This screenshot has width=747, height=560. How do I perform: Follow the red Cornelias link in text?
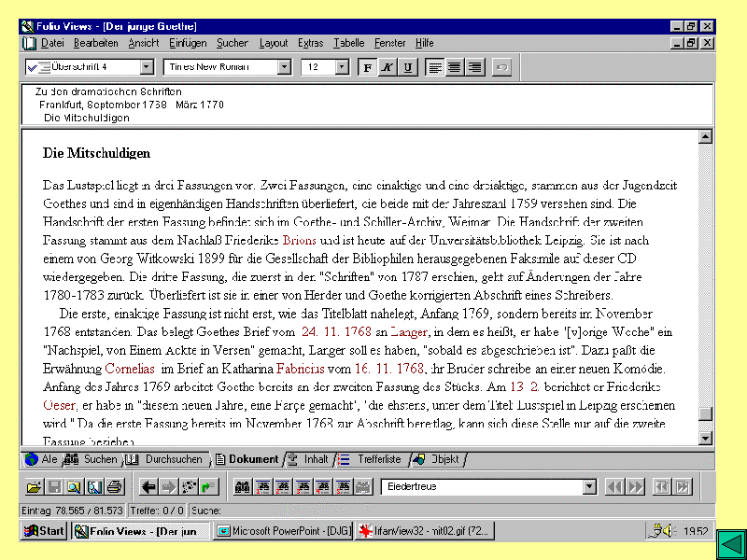[129, 369]
